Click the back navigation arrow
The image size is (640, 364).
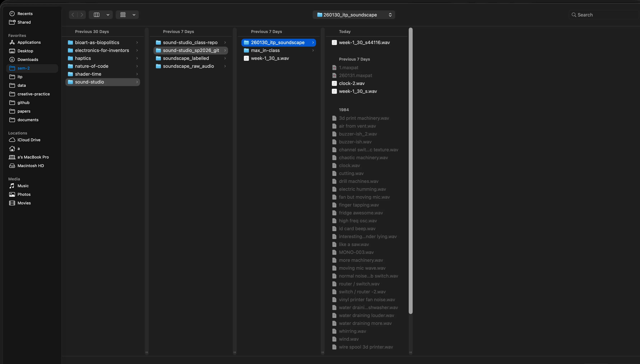click(x=73, y=15)
